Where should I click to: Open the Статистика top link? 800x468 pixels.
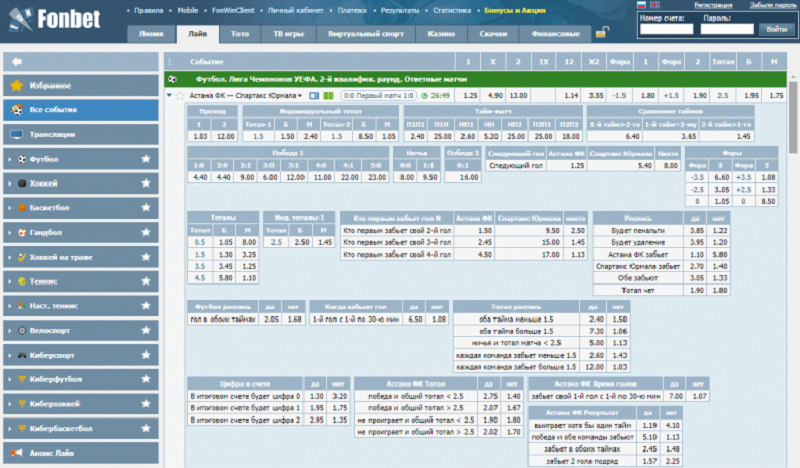pos(452,10)
